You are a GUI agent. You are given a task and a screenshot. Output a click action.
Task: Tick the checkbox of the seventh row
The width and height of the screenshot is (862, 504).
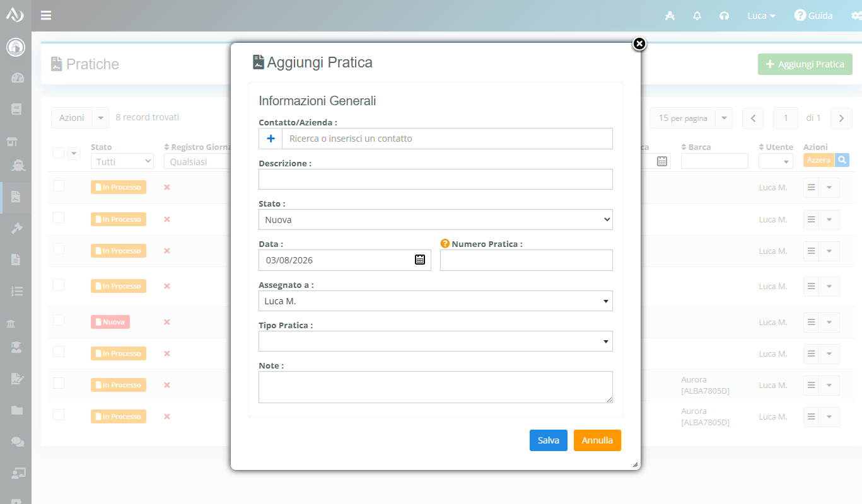[x=59, y=383]
